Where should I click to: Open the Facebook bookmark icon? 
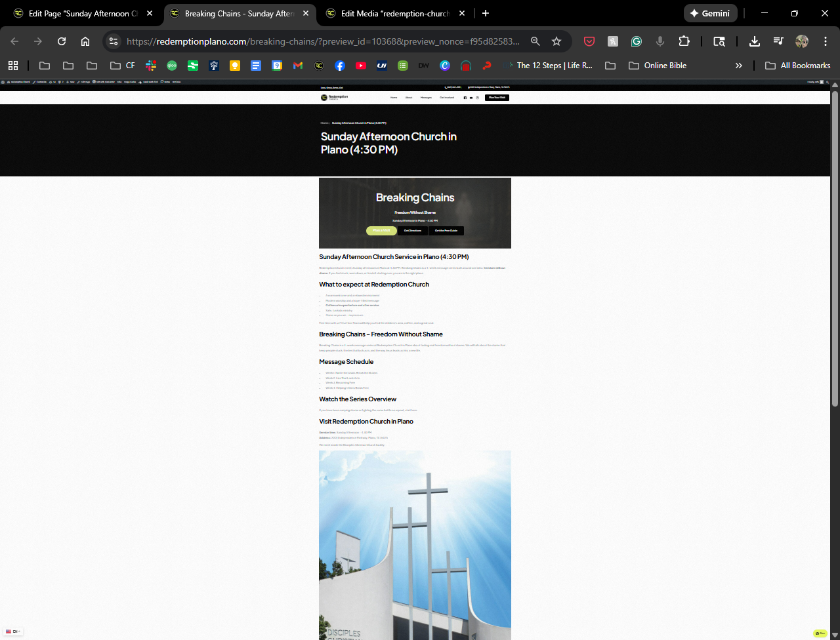click(339, 66)
